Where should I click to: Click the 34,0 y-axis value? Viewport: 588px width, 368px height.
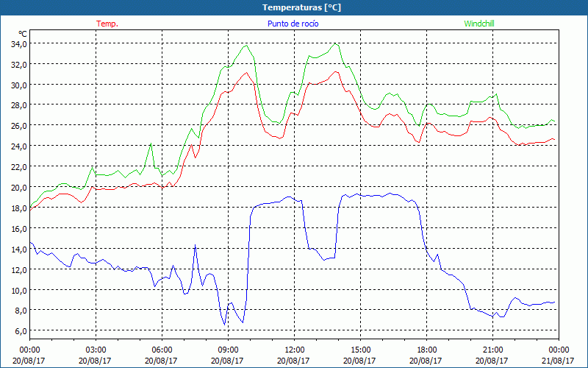click(19, 44)
